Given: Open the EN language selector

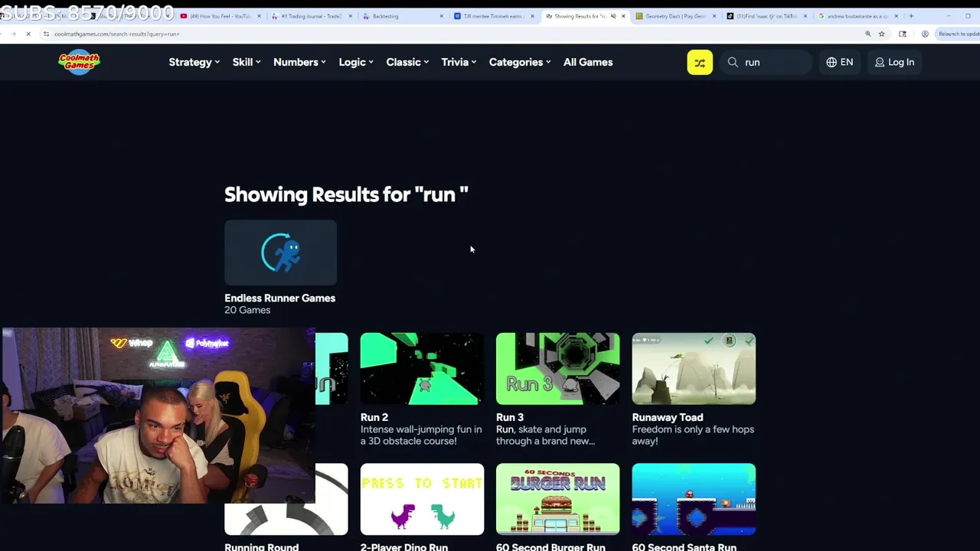Looking at the screenshot, I should pos(839,62).
